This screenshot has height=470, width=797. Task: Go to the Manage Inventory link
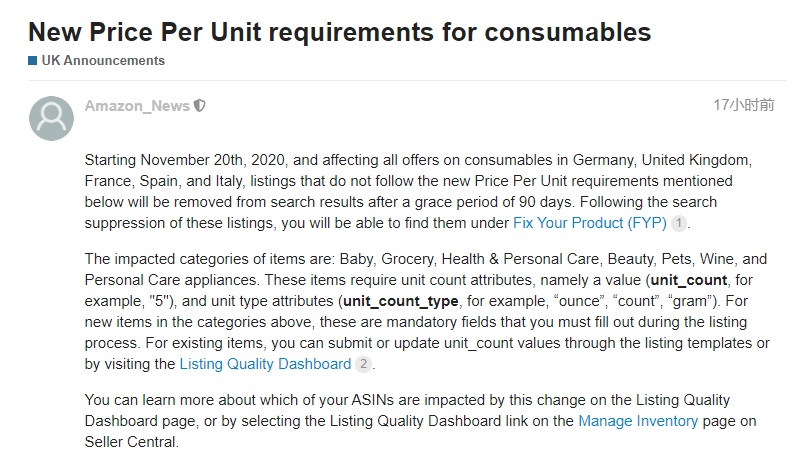pyautogui.click(x=638, y=421)
